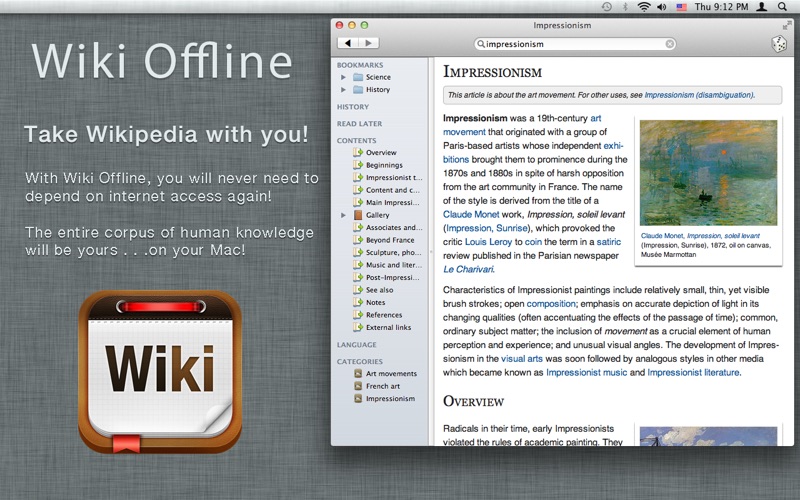Clear the search field with the X icon
This screenshot has width=800, height=500.
click(669, 44)
